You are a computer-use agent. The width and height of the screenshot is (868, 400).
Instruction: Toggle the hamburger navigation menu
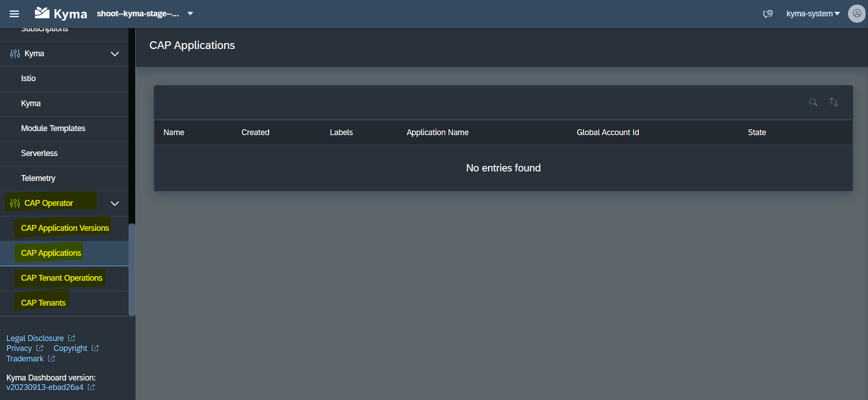click(x=14, y=14)
